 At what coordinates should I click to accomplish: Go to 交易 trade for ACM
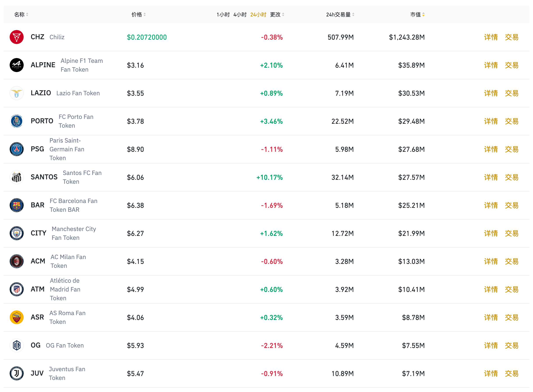511,261
